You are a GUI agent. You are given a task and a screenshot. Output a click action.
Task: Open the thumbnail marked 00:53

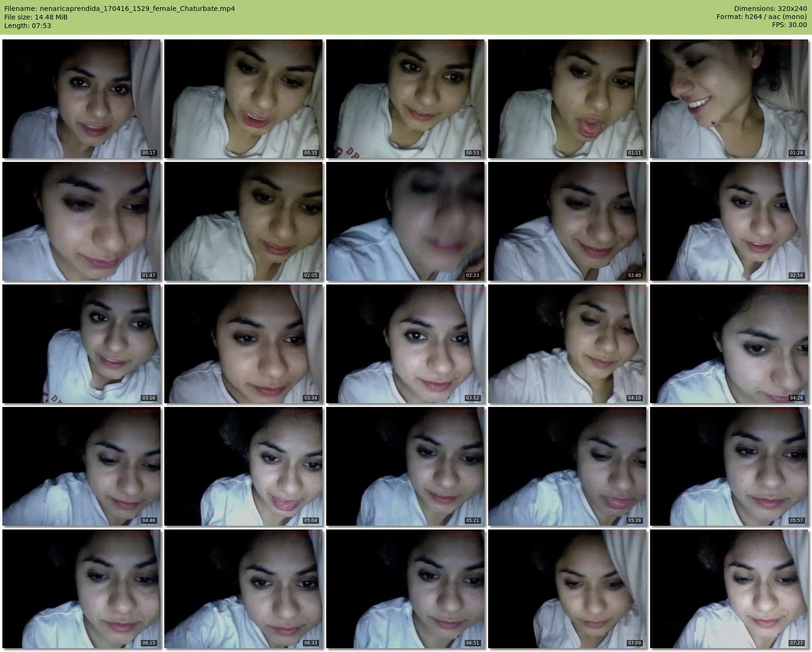pos(406,99)
